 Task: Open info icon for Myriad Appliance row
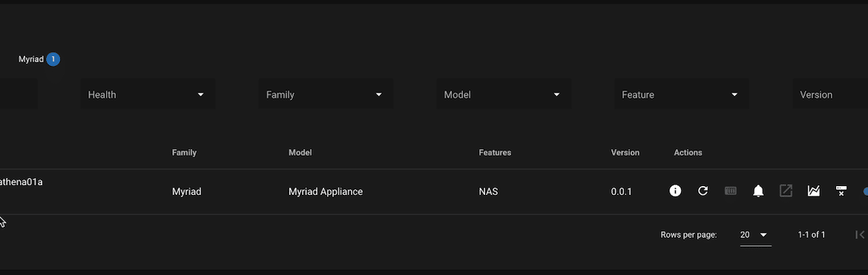pyautogui.click(x=675, y=191)
